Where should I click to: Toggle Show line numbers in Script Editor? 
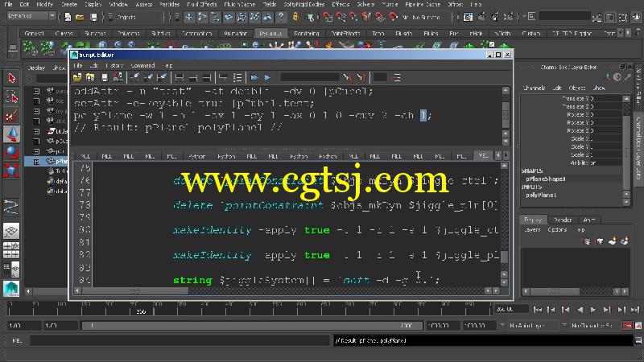point(237,77)
